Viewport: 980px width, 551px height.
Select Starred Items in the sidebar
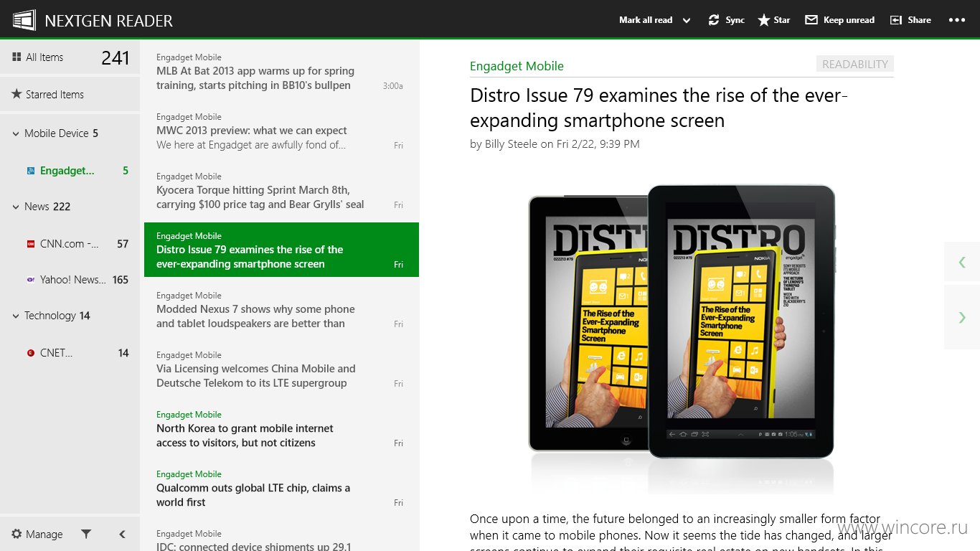[70, 94]
